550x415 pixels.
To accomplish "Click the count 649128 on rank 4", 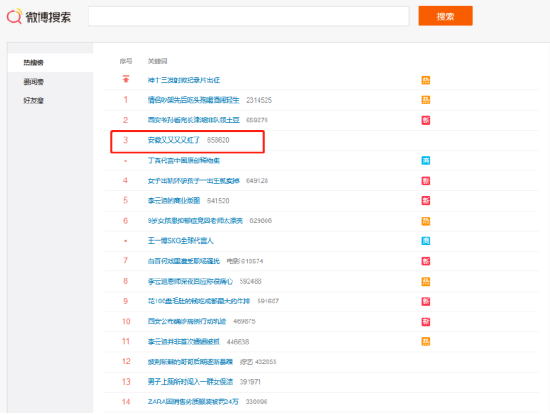I will pyautogui.click(x=257, y=181).
